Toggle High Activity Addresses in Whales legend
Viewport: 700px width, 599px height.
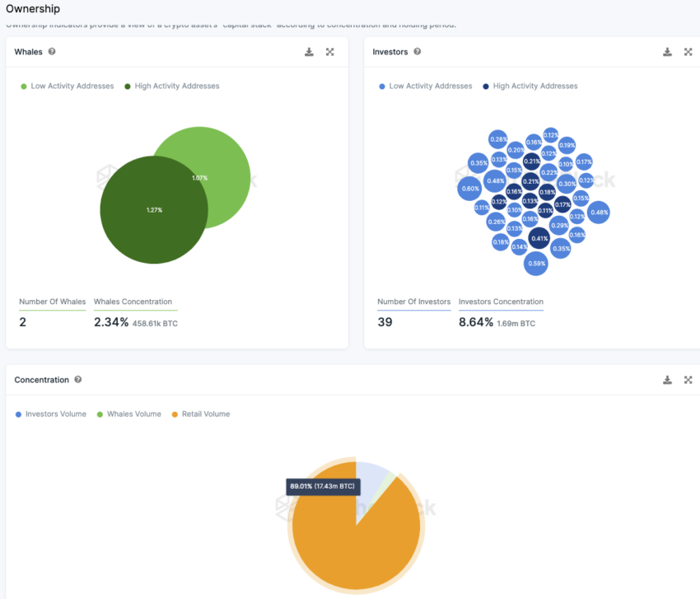[172, 86]
